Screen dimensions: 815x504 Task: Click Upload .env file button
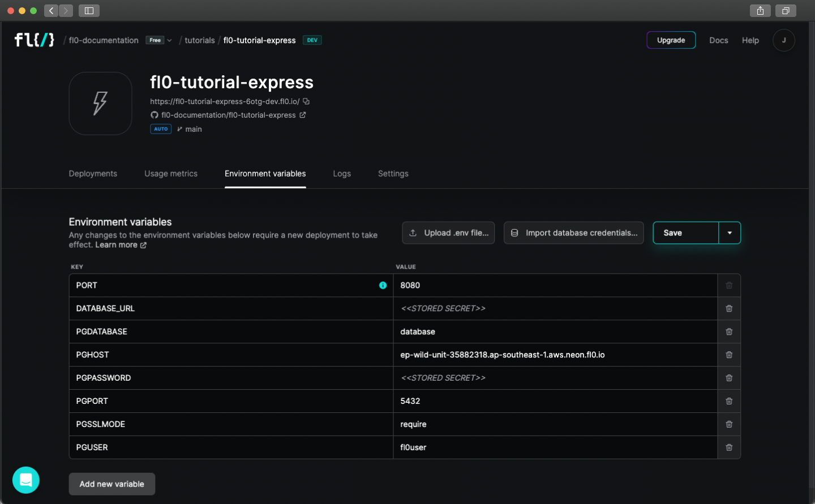[x=449, y=233]
